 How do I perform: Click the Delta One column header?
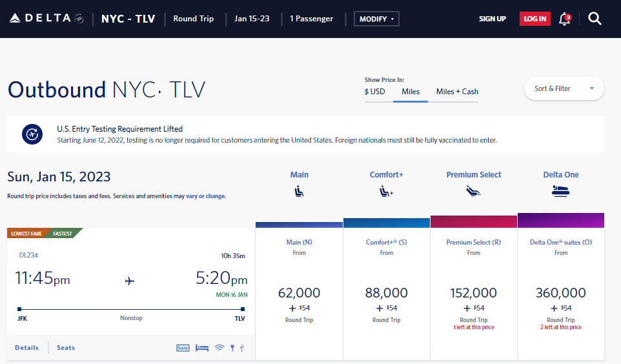click(x=561, y=175)
